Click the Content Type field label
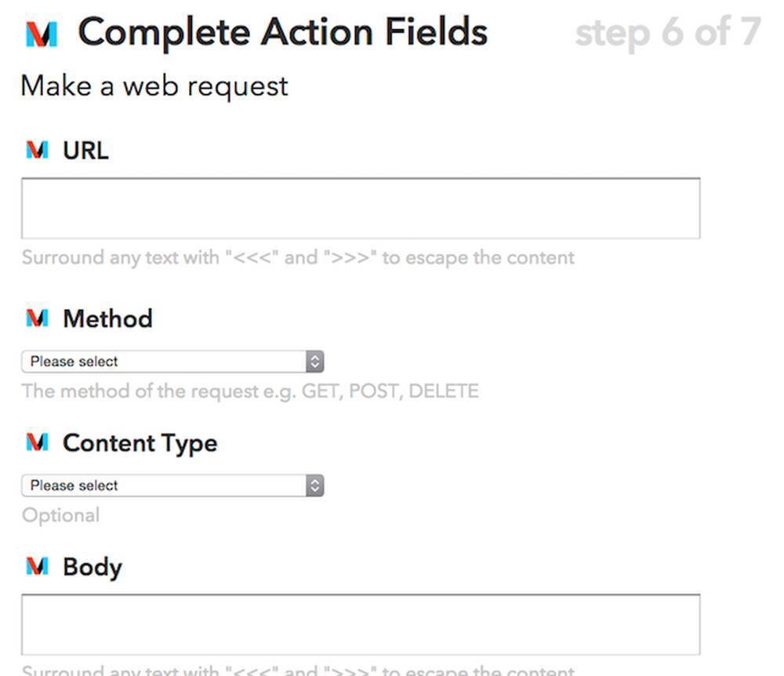This screenshot has height=676, width=784. 140,443
